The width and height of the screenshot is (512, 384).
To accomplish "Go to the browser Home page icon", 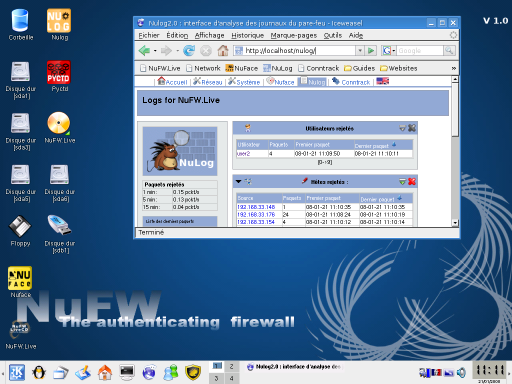I will (x=223, y=51).
